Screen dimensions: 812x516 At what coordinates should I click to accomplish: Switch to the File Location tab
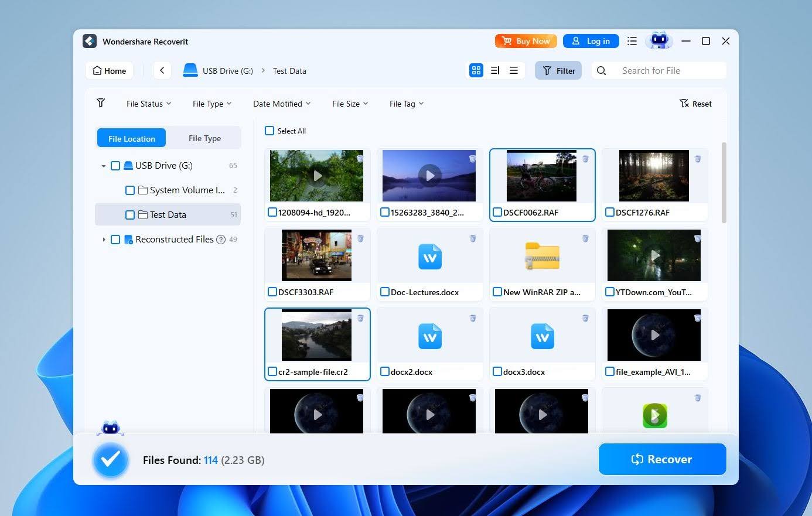(132, 138)
